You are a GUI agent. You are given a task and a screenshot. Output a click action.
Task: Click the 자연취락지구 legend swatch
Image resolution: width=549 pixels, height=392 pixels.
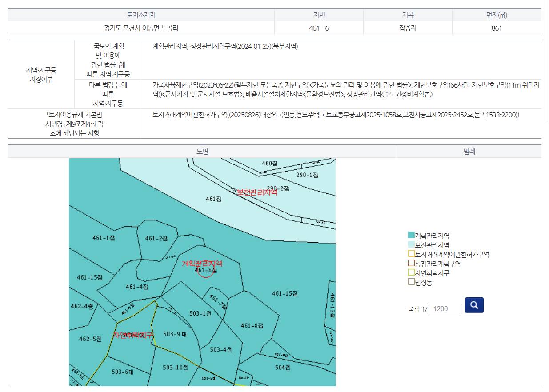(411, 272)
